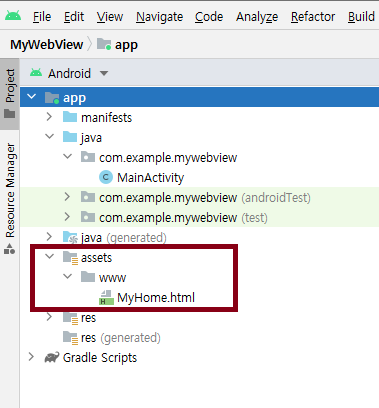
Task: Collapse the www folder
Action: (68, 277)
